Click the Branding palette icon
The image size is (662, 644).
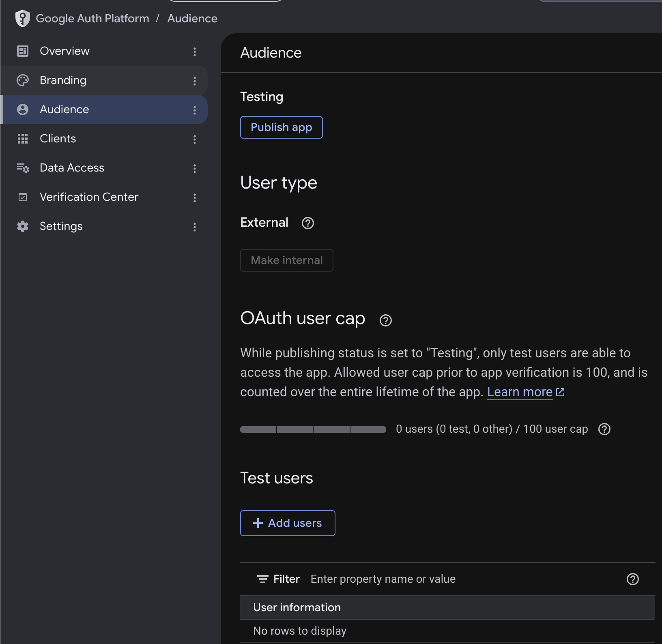point(23,80)
